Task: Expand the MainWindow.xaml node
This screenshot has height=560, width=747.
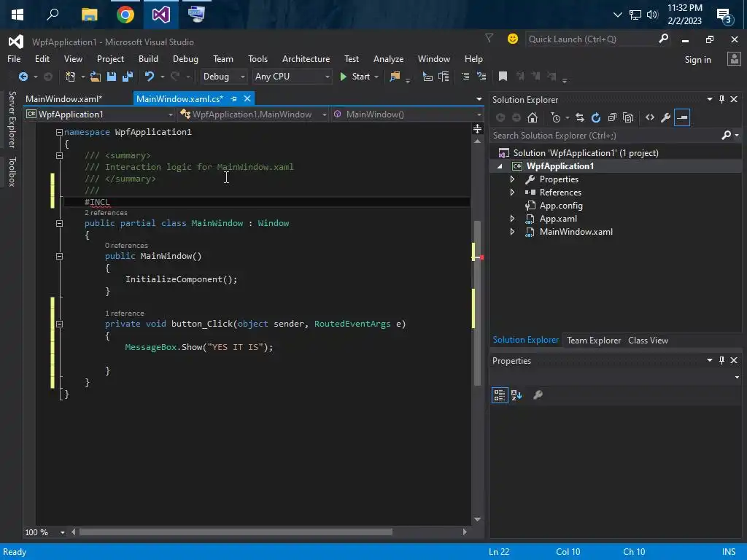Action: point(512,232)
